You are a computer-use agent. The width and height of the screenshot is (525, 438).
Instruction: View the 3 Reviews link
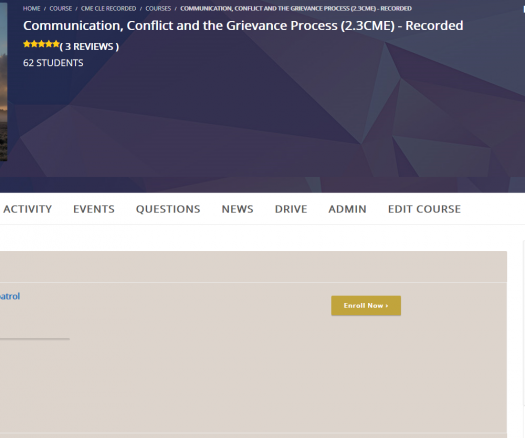coord(89,47)
